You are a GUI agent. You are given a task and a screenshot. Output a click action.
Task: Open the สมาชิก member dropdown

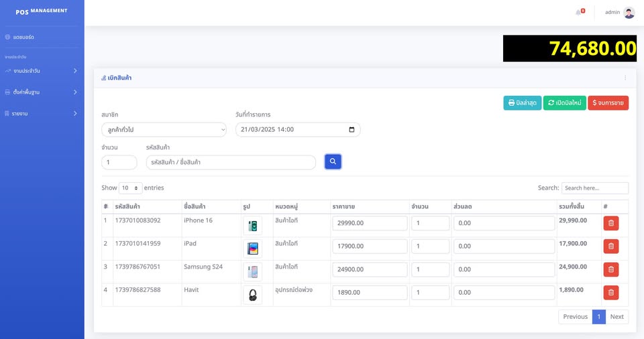point(164,130)
